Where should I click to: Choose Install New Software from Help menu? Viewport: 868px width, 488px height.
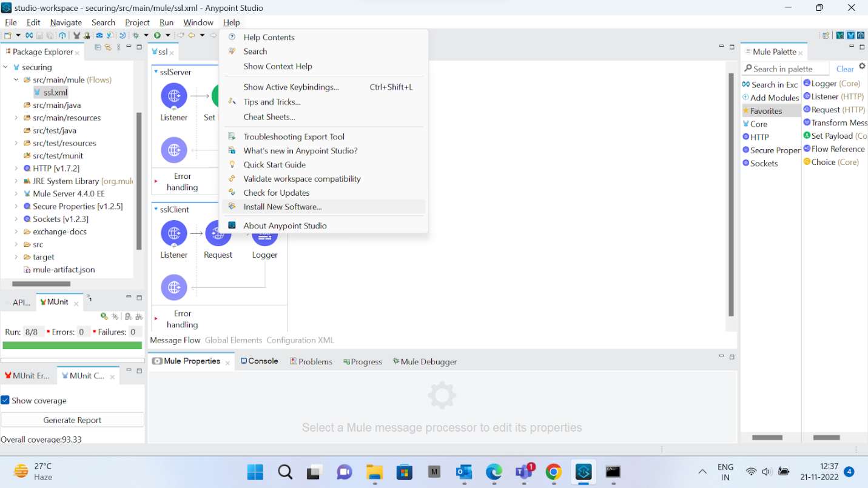[324, 207]
